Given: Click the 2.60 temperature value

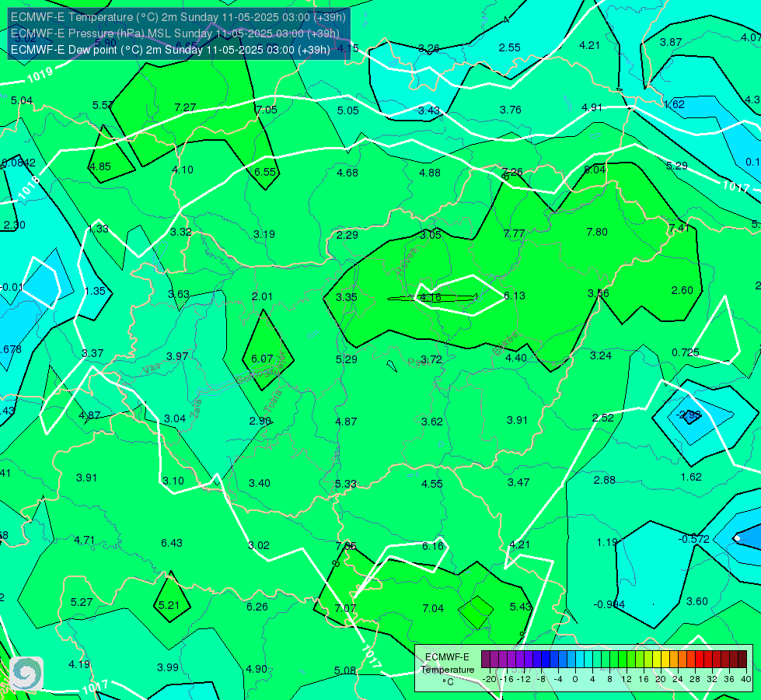Looking at the screenshot, I should tap(682, 290).
